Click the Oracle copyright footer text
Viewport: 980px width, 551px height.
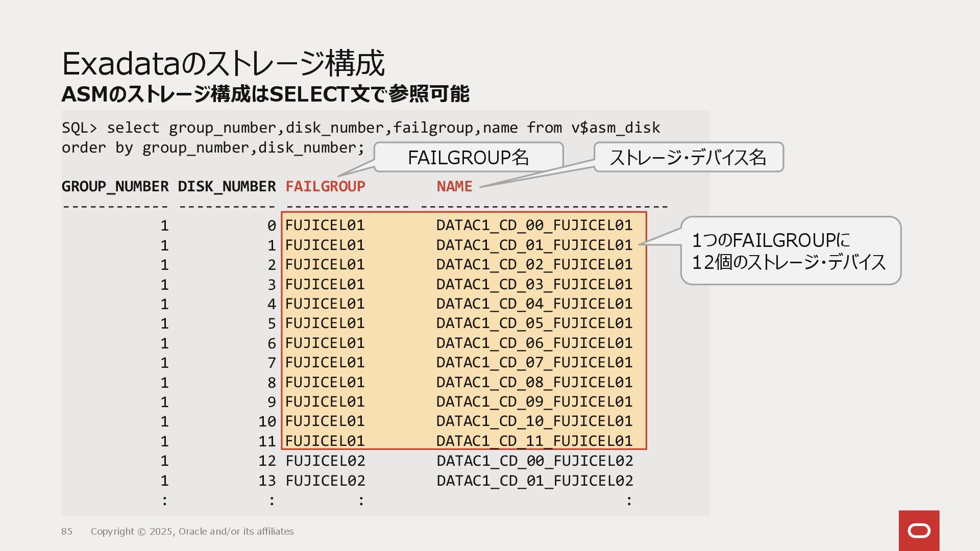pos(192,532)
